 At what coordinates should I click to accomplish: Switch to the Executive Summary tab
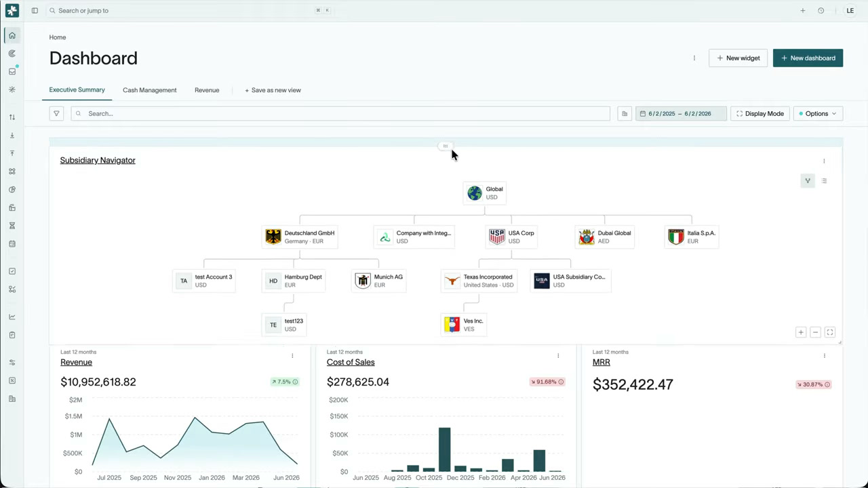[x=77, y=90]
